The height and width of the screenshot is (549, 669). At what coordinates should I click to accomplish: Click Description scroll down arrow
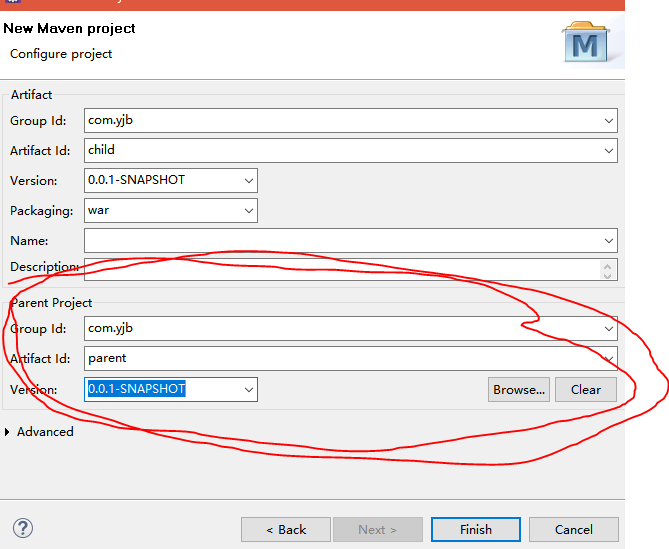coord(608,275)
